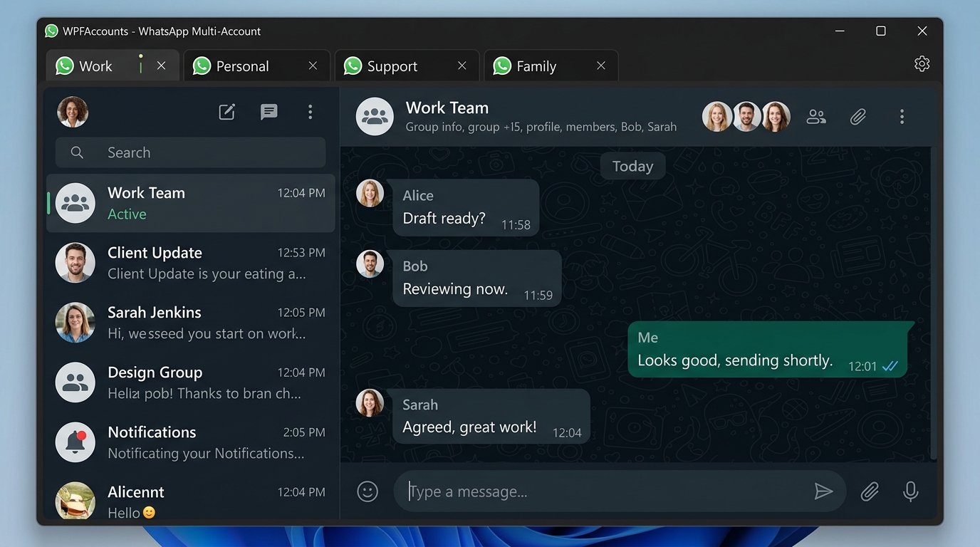Open chat header three-dot menu
Image resolution: width=980 pixels, height=547 pixels.
902,117
